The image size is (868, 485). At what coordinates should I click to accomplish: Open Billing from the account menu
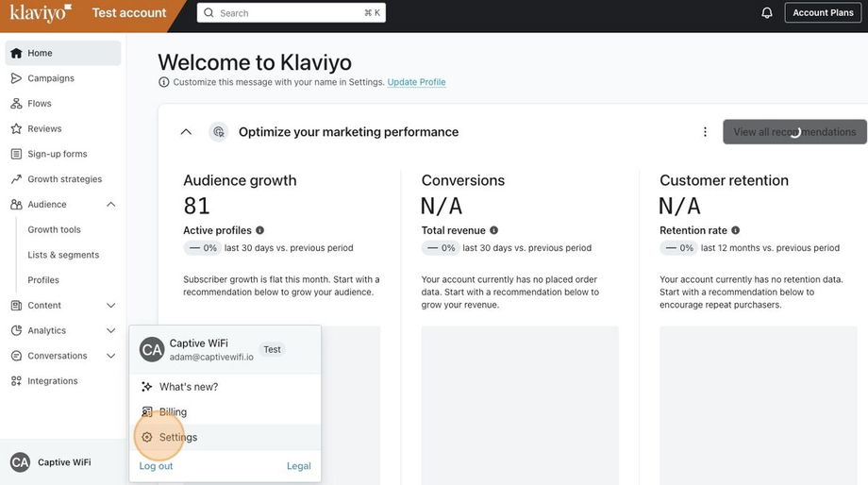pos(173,412)
